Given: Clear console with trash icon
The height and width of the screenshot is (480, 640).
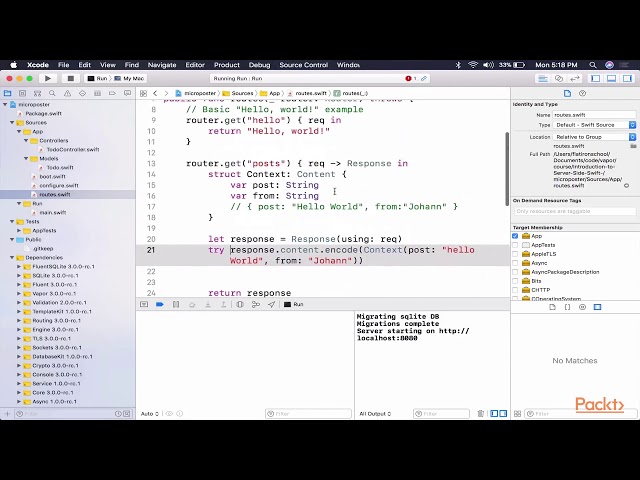Looking at the screenshot, I should coord(480,413).
